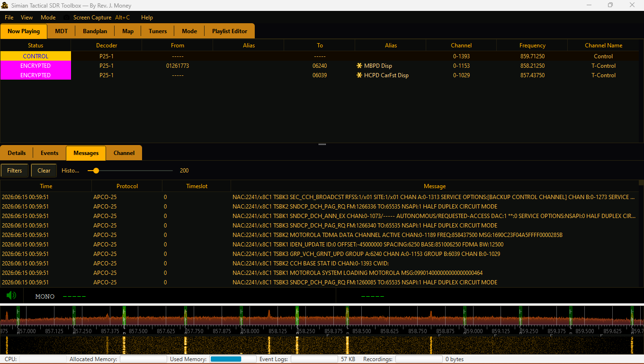Switch to the Bandplan tab
The image size is (644, 364).
(x=95, y=31)
